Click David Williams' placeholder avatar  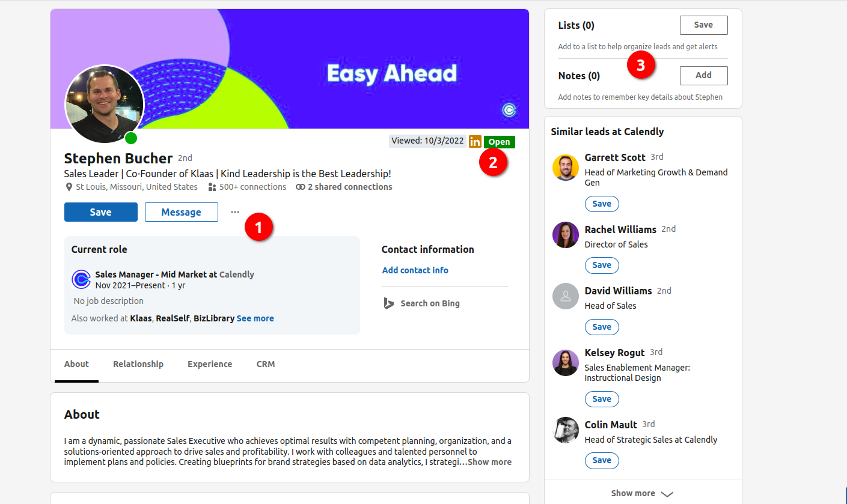point(566,296)
